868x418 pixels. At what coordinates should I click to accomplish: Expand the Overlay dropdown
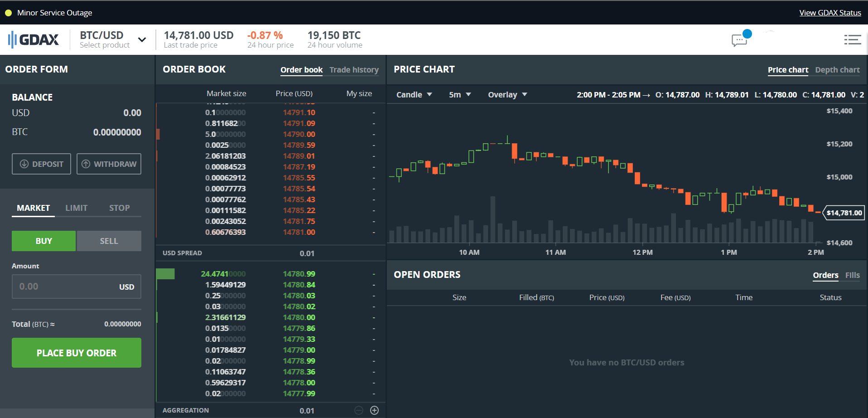click(x=507, y=95)
